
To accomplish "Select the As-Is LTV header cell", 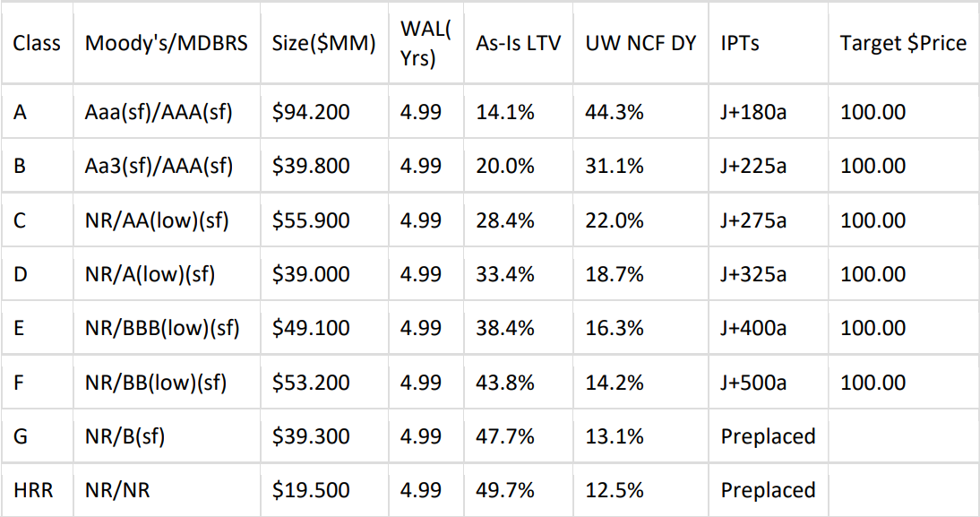I will tap(518, 43).
